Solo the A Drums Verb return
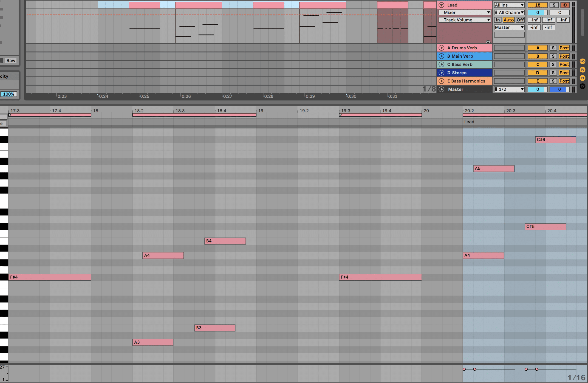588x383 pixels. click(553, 48)
